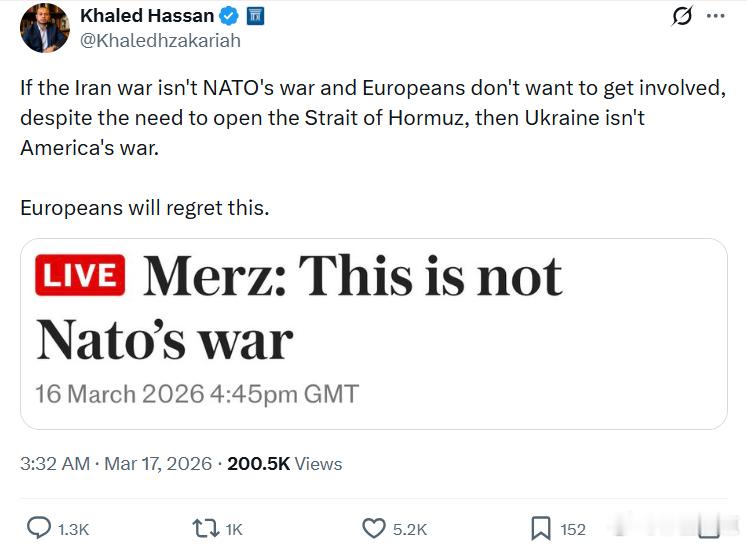Click the 1.3K replies count
Viewport: 747px width, 544px height.
73,529
